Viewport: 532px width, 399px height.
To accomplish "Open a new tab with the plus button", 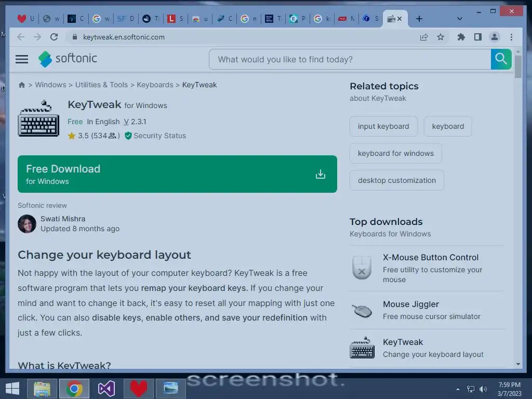I will (x=419, y=19).
